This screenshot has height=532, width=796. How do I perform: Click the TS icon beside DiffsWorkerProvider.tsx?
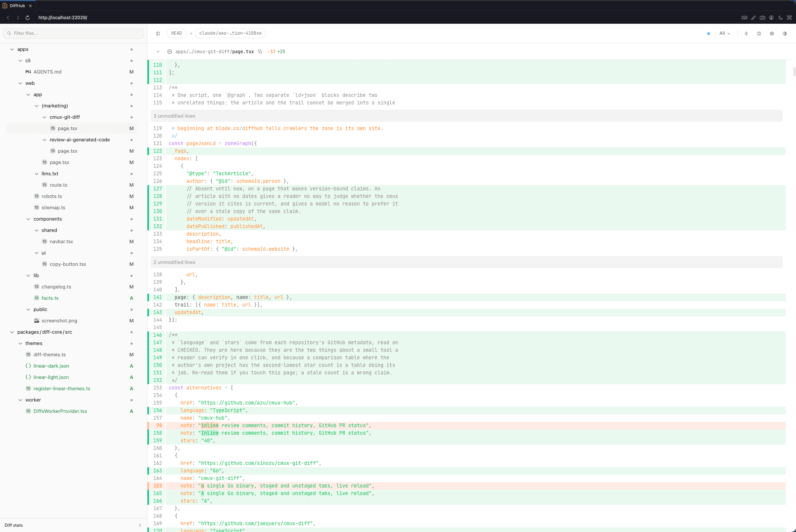28,411
